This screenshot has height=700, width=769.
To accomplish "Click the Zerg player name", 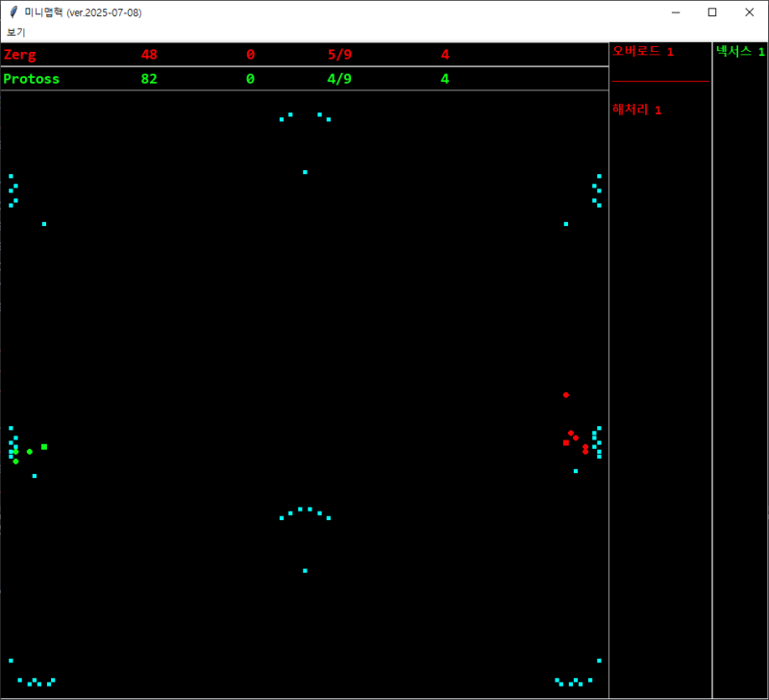I will [19, 55].
